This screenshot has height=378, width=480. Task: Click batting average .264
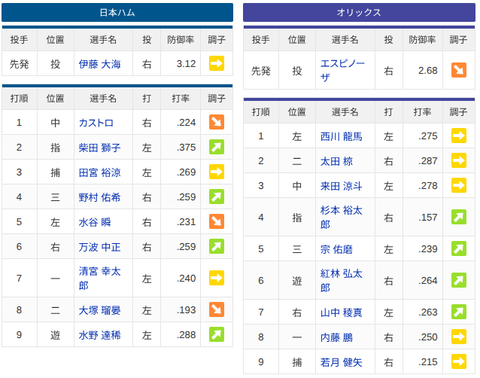(428, 281)
